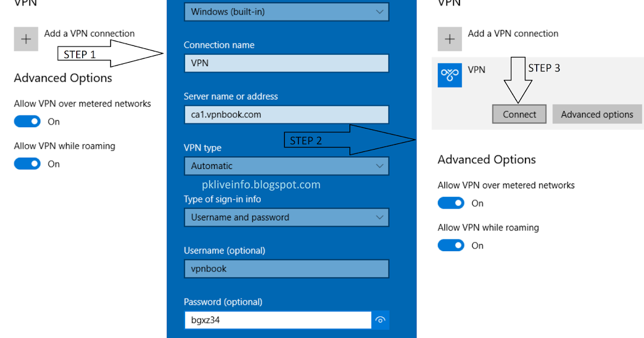
Task: Click the Connection name field containing VPN
Action: 286,63
